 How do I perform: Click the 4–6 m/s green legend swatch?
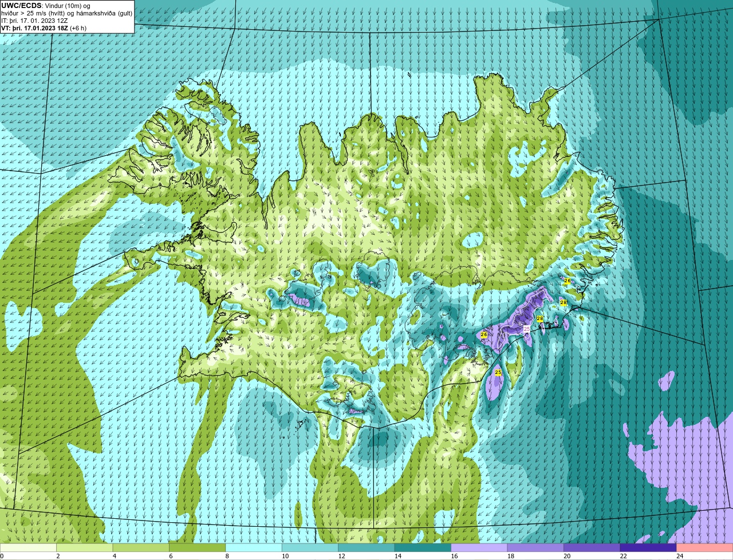pyautogui.click(x=141, y=547)
